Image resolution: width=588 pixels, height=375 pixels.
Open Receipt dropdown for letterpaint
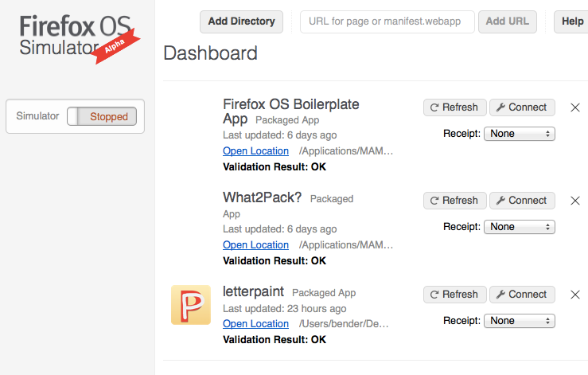point(520,321)
